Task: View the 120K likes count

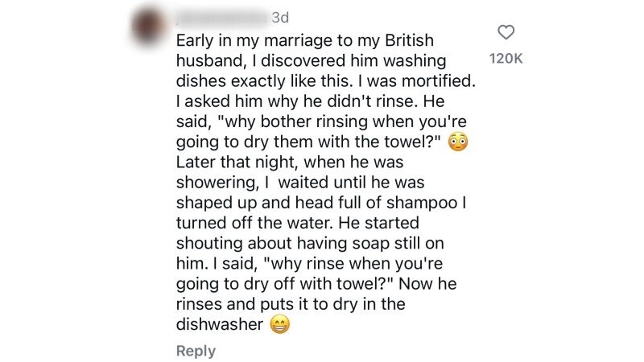Action: point(506,59)
